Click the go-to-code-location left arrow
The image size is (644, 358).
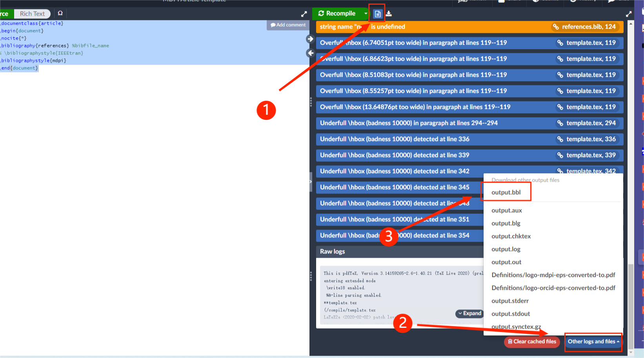(310, 53)
